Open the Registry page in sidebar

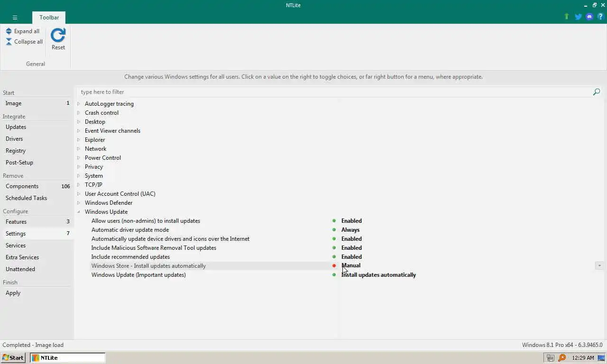37,151
